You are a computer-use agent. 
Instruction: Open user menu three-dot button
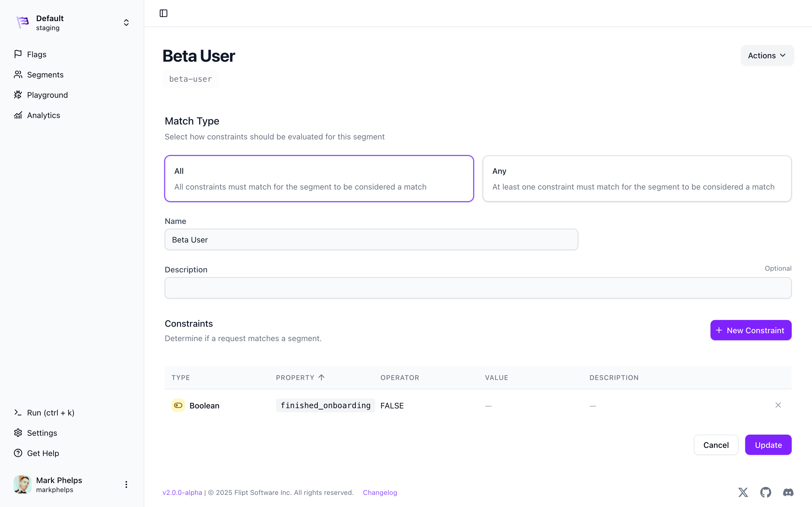tap(126, 484)
